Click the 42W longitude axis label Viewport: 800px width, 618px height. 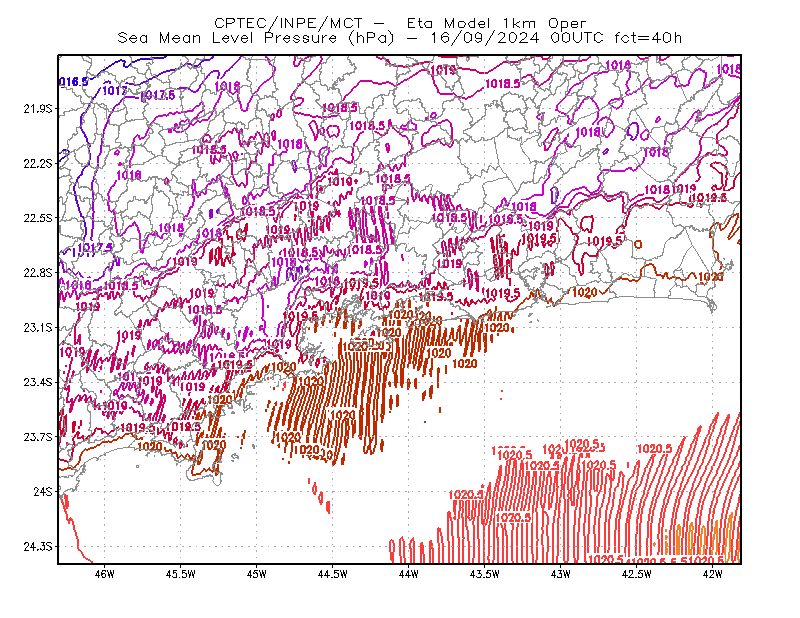point(713,574)
